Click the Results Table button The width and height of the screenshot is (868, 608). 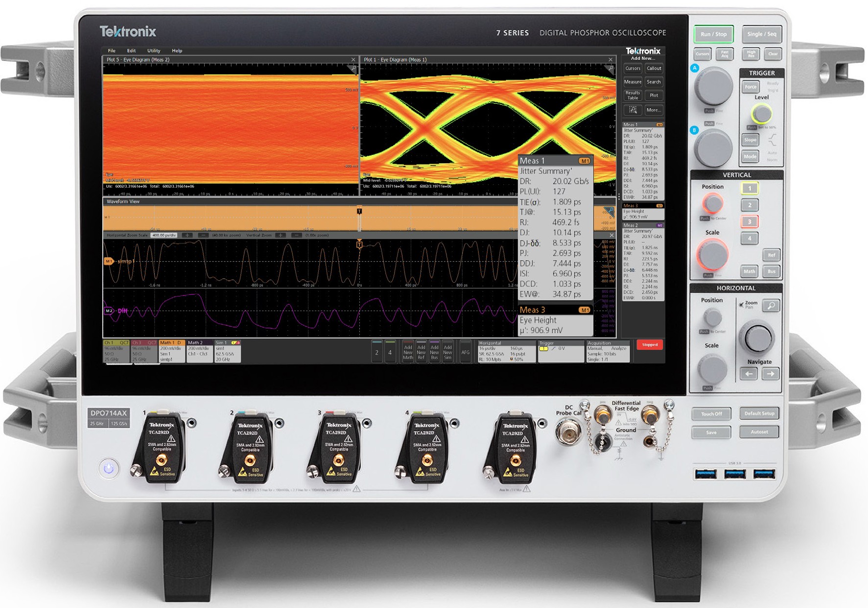click(x=633, y=95)
